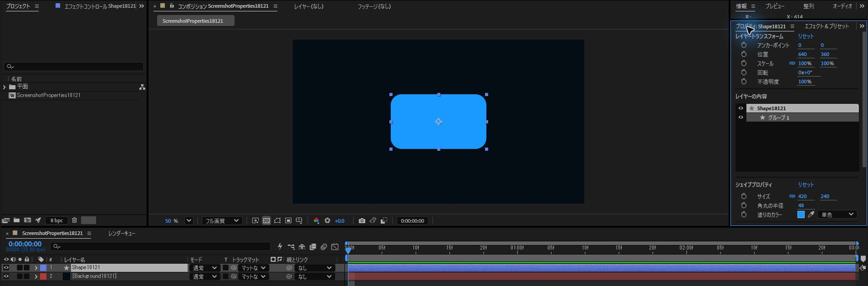Screen dimensions: 868x286
Task: Expand the Shape18121 layer properties in timeline
Action: (x=36, y=268)
